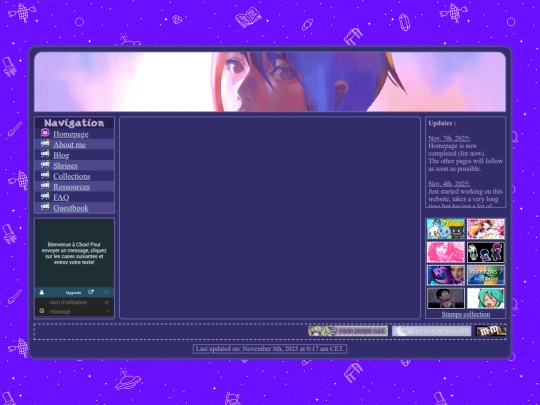Visit the Shrines page
The height and width of the screenshot is (405, 540).
click(x=65, y=166)
